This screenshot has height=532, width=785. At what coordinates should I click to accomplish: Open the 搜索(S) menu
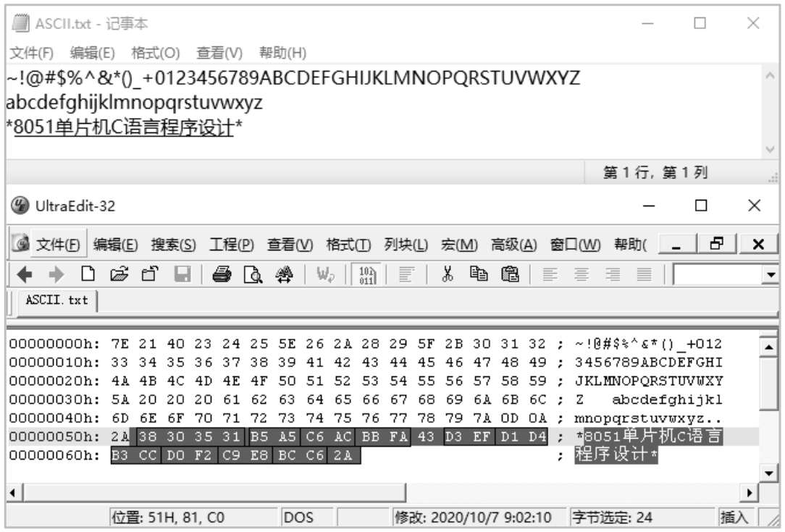(x=173, y=245)
